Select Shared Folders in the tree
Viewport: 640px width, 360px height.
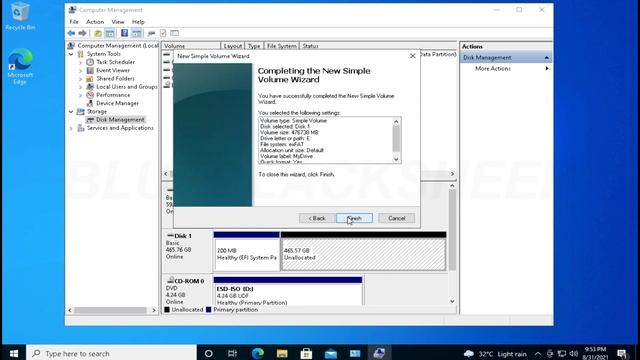[x=116, y=78]
